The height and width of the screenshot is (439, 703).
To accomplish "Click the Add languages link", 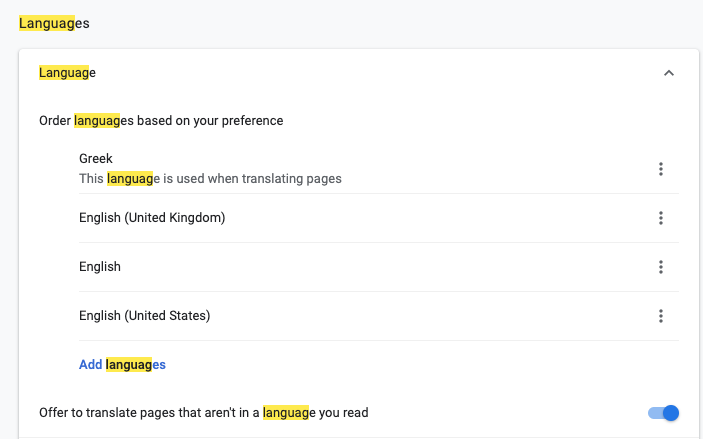I will 122,365.
